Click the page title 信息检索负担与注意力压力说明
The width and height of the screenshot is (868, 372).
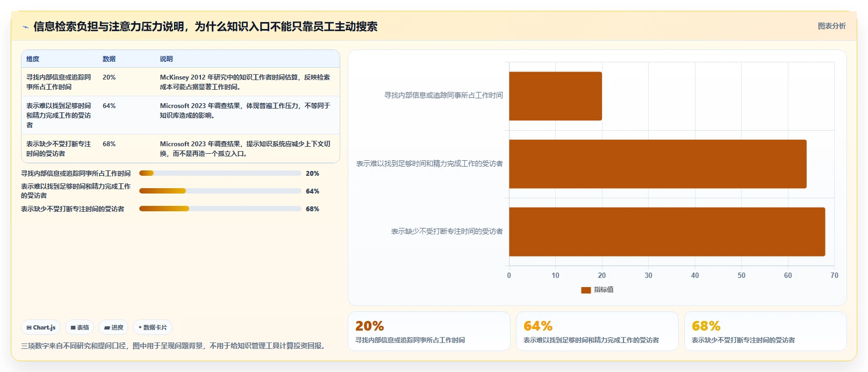(205, 26)
